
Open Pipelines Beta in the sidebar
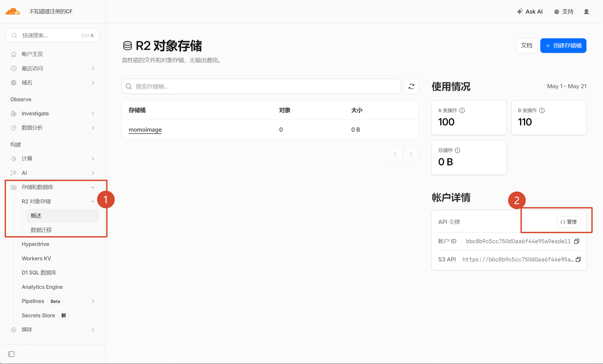[42, 301]
